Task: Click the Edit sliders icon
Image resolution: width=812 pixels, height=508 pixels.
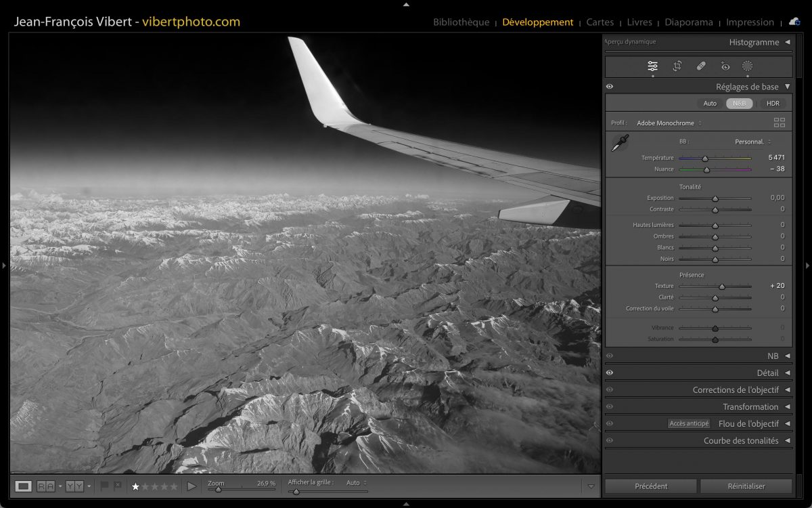Action: tap(652, 66)
